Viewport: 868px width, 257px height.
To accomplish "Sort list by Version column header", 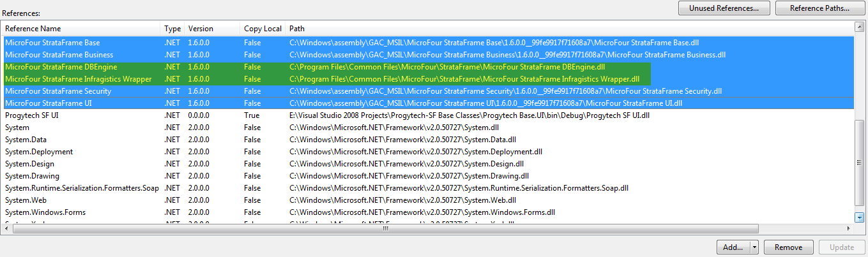I will click(x=211, y=29).
